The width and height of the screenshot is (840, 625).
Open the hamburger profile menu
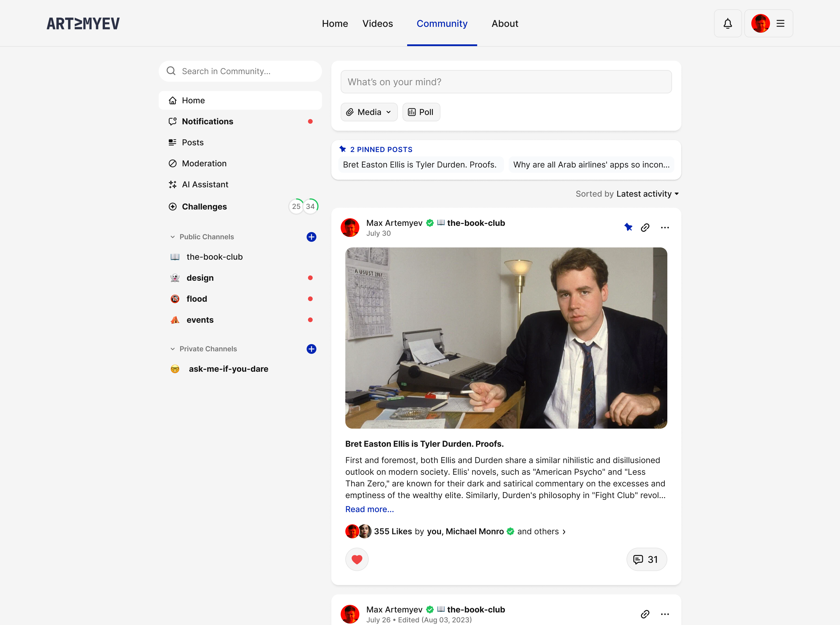(x=780, y=23)
